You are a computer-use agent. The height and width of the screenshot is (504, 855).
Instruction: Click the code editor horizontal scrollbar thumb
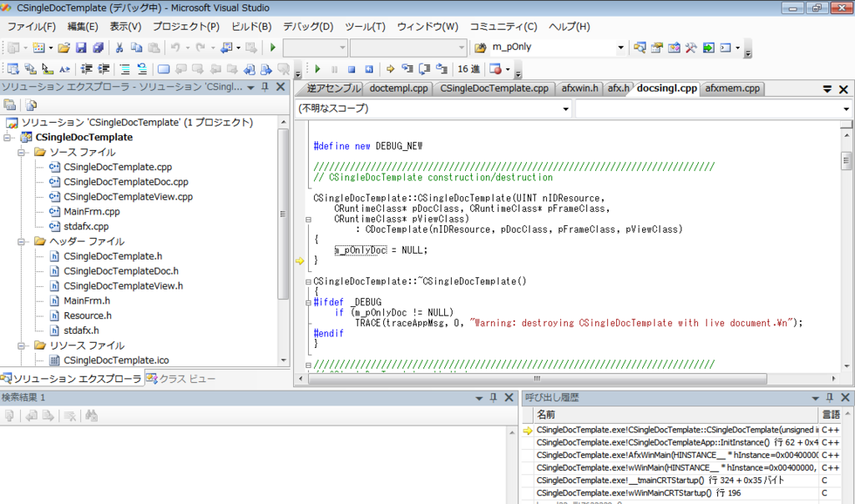pos(538,378)
